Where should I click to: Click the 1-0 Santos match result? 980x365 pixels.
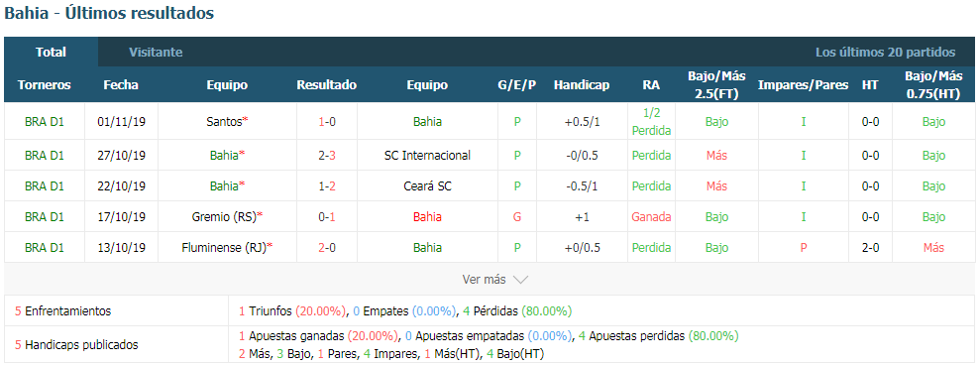(x=327, y=121)
